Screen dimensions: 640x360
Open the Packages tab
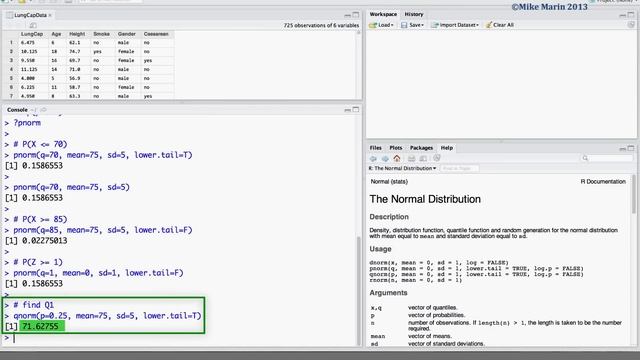(x=421, y=148)
